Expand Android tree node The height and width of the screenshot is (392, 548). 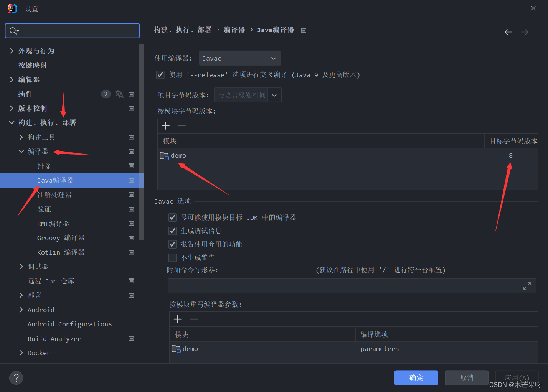pyautogui.click(x=21, y=310)
